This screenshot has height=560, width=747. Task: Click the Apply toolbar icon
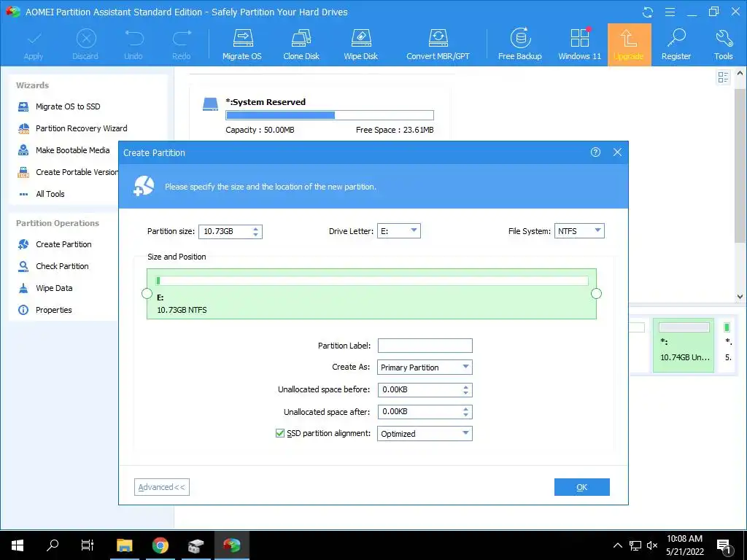[34, 44]
